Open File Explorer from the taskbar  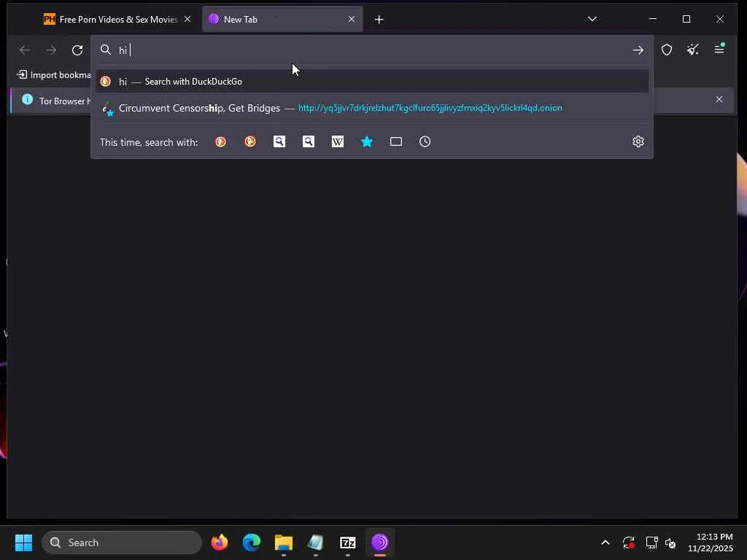coord(284,542)
